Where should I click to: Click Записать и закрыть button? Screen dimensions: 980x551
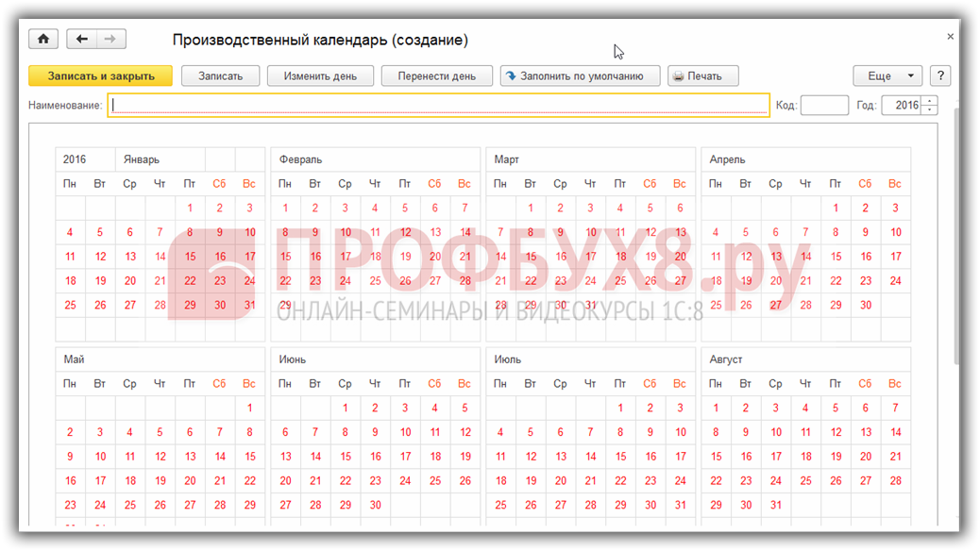[x=100, y=76]
